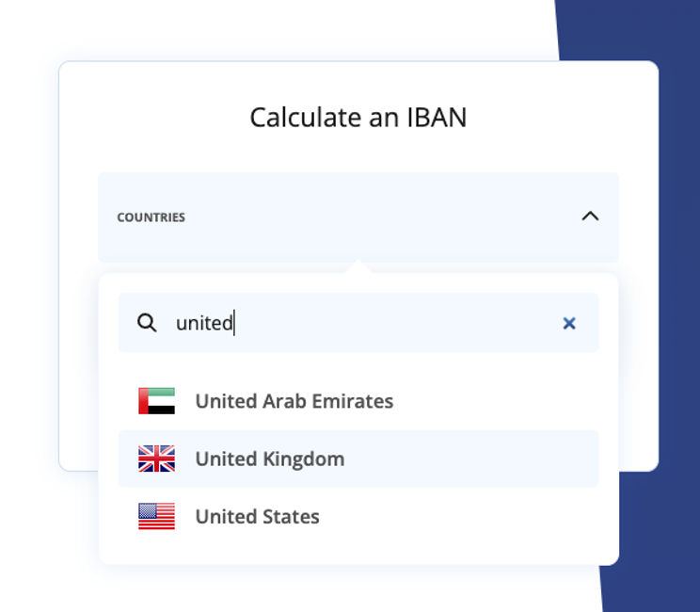Click the United States flag icon

click(x=156, y=516)
